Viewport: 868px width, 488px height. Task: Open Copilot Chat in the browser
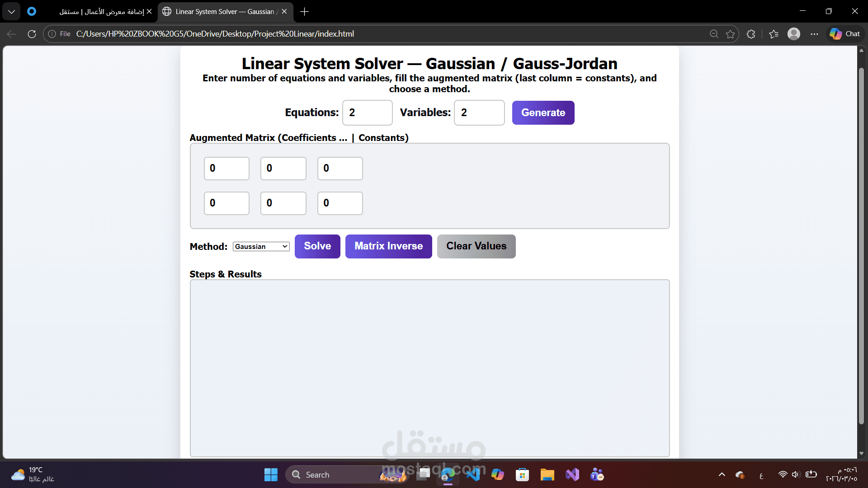(844, 34)
